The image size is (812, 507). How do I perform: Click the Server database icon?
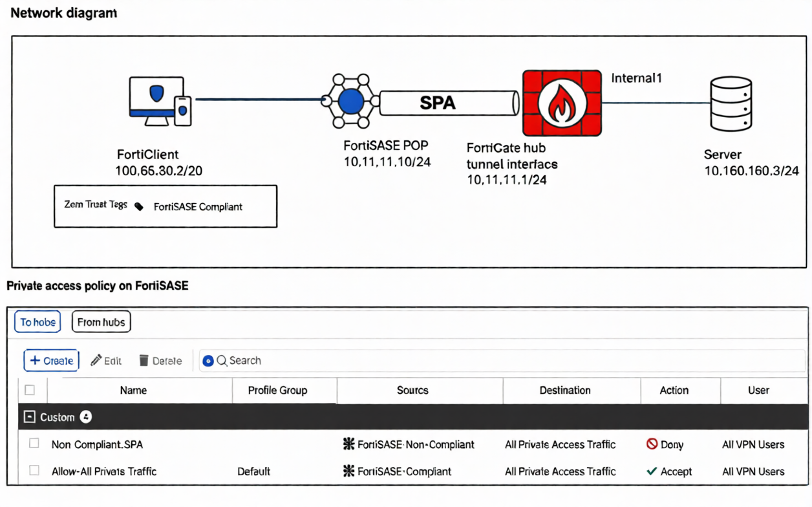point(731,103)
